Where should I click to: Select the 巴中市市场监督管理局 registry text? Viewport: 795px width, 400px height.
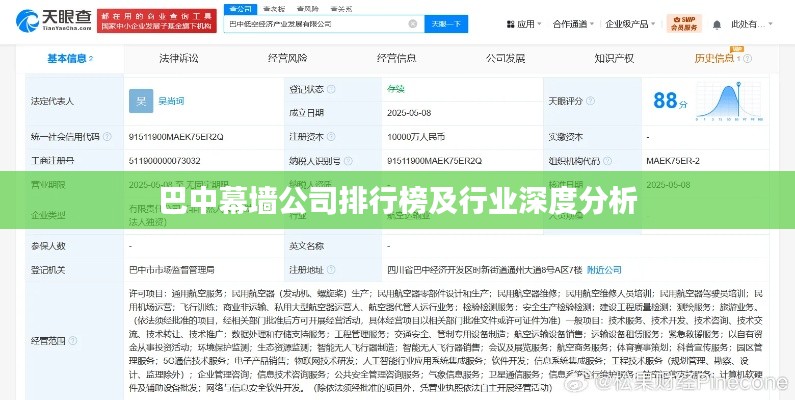click(x=172, y=270)
